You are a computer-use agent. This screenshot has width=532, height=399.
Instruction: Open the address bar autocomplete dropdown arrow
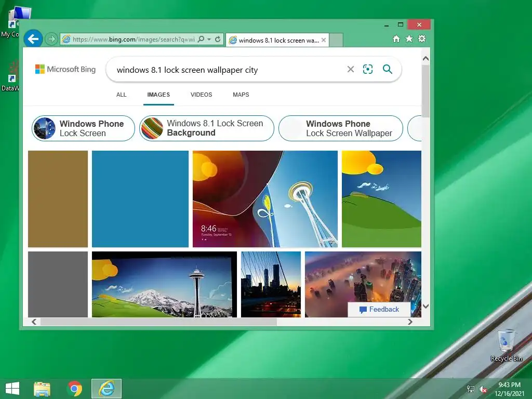point(209,39)
